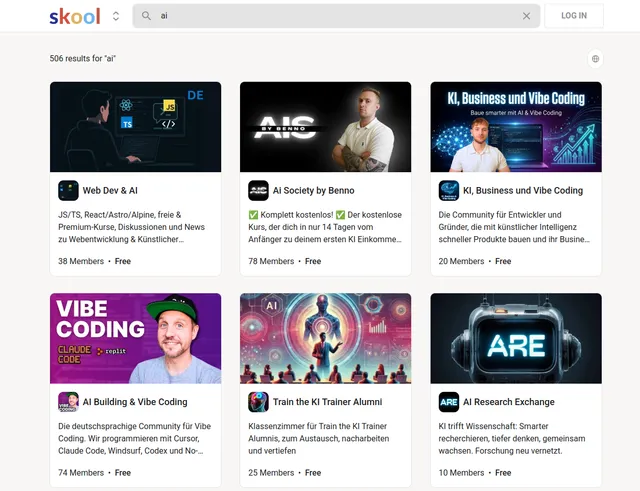Viewport: 640px width, 491px height.
Task: Click the search magnifier icon
Action: tap(147, 16)
